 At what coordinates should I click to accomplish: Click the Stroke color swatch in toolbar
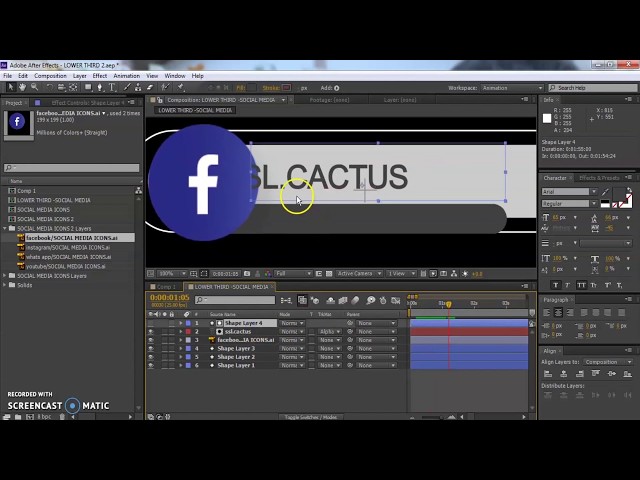pyautogui.click(x=286, y=88)
